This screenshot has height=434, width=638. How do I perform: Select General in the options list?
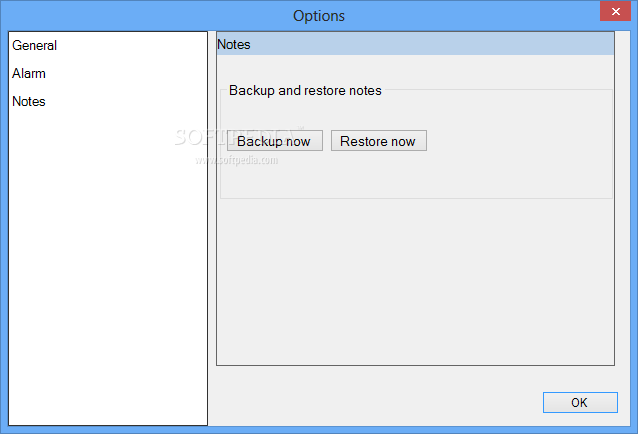(x=35, y=45)
